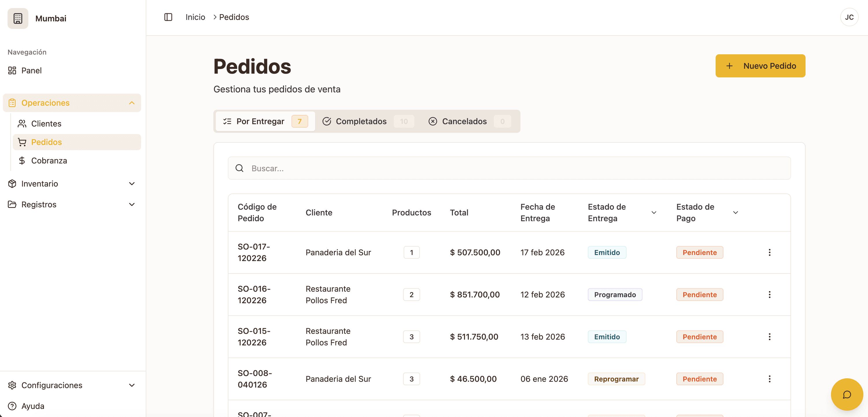Expand the Registros section

point(132,204)
